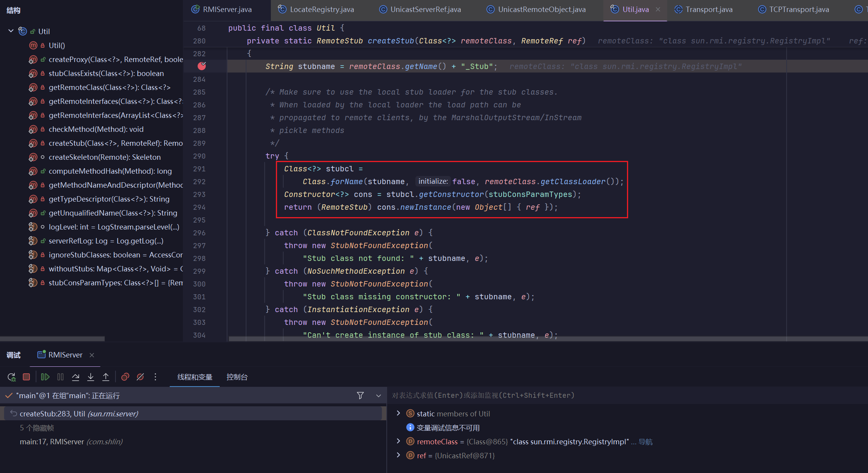Filter frames with the funnel icon

[360, 395]
